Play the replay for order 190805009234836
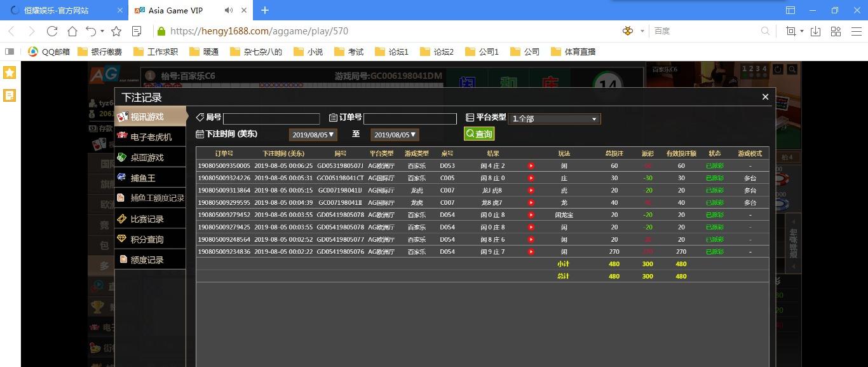 531,252
